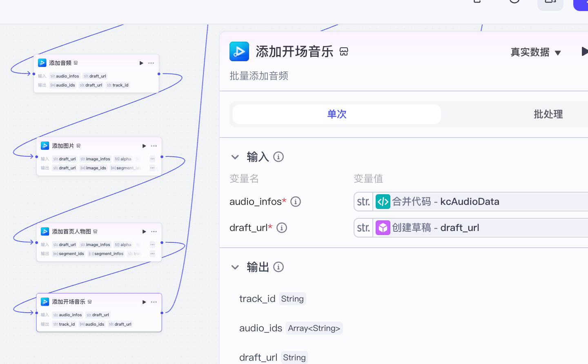Click the audio_infos value field 合并代码 - kcAudioData
588x364 pixels.
[x=470, y=202]
